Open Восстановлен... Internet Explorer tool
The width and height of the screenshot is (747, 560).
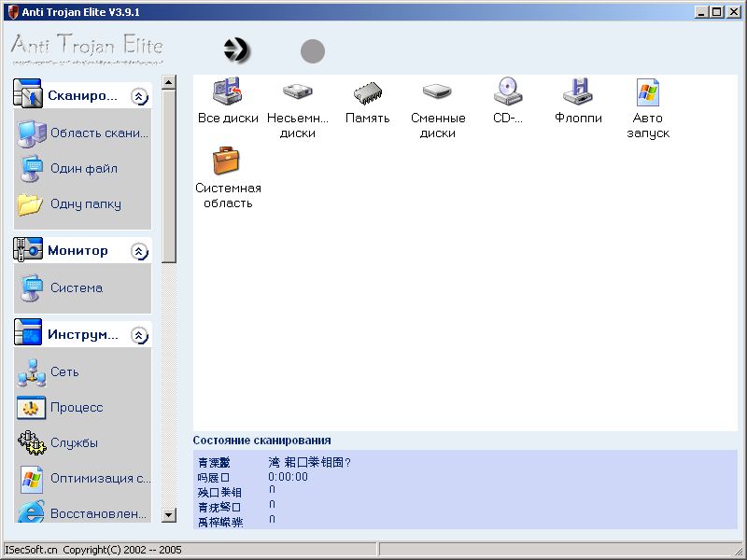pyautogui.click(x=82, y=513)
